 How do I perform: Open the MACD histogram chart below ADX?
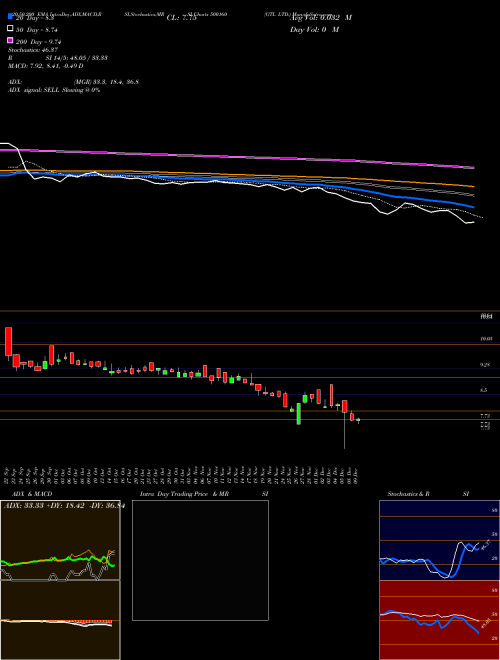60,620
